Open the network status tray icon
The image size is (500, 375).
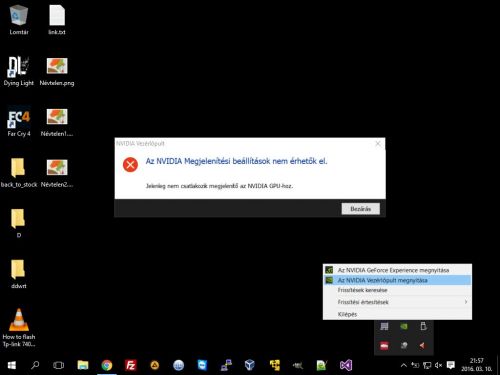[x=427, y=366]
